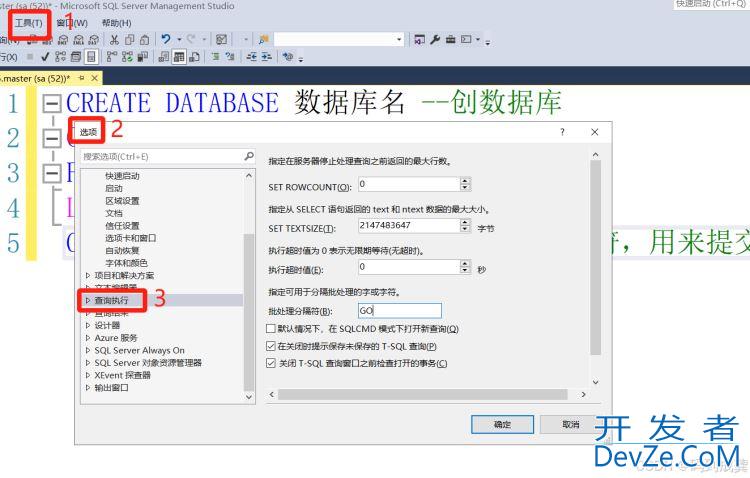The image size is (750, 478).
Task: Click the Uncomment selected lines icon
Action: (x=230, y=57)
